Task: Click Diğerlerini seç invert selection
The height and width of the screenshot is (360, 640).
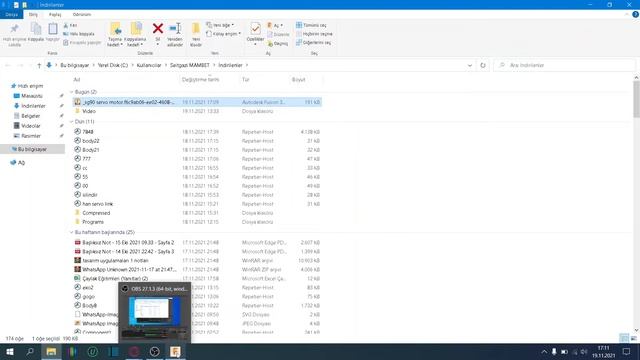Action: [x=313, y=42]
